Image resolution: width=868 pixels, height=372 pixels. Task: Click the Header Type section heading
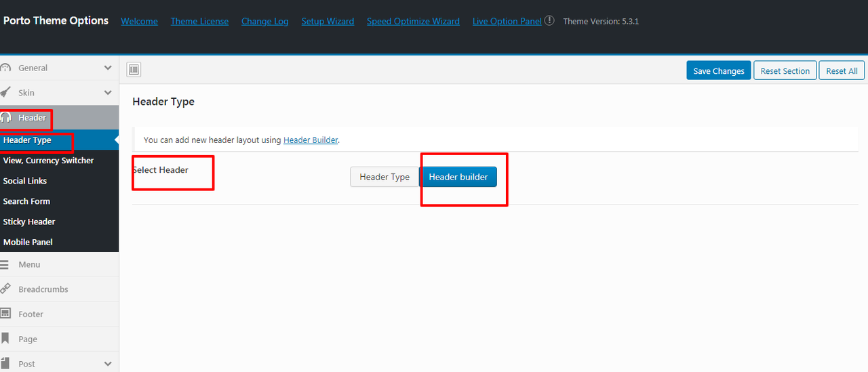163,102
